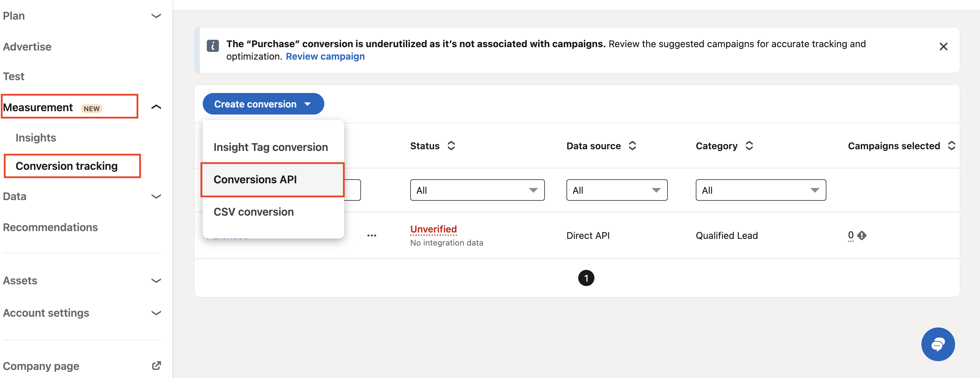This screenshot has height=378, width=980.
Task: Follow the Review campaign link
Action: [325, 56]
